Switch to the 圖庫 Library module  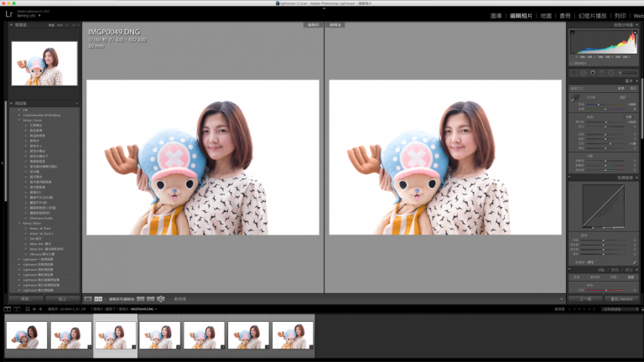(496, 15)
